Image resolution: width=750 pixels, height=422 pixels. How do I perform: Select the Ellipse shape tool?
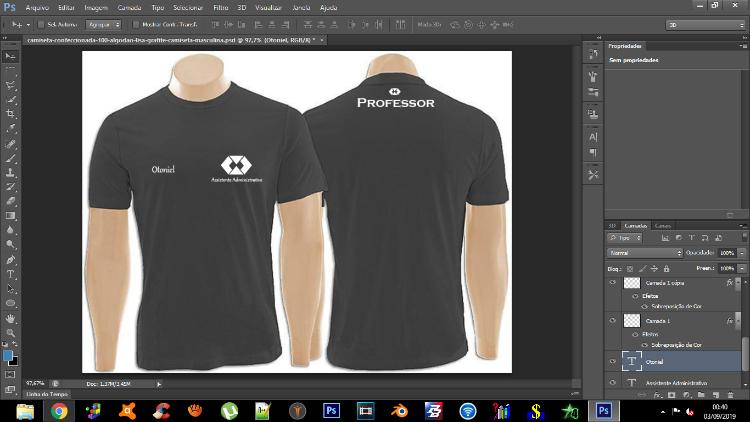(x=11, y=303)
